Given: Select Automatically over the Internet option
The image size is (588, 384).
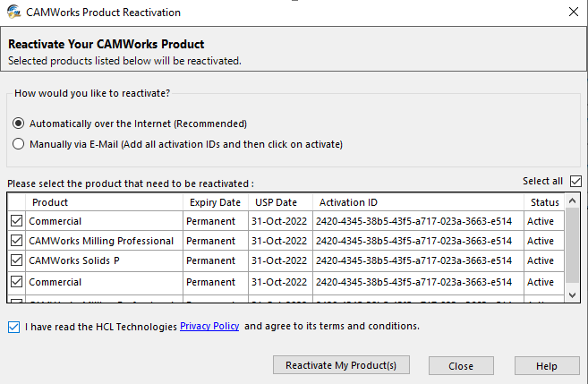Looking at the screenshot, I should point(19,124).
